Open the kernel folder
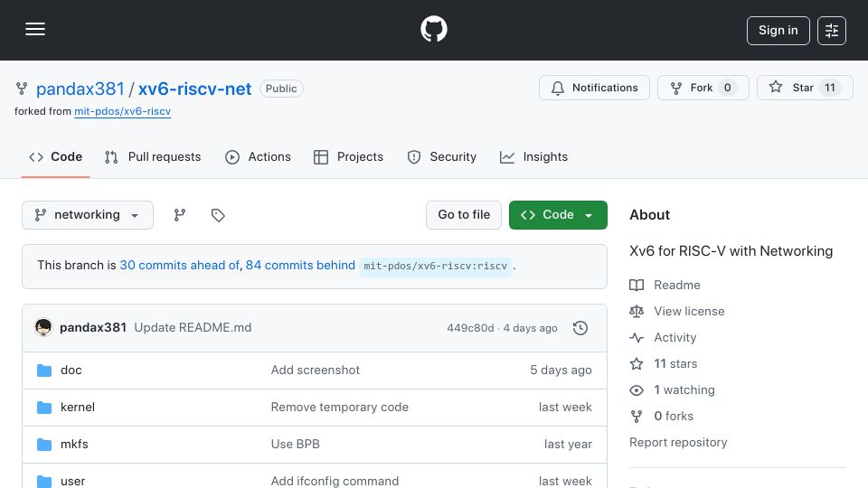 tap(78, 408)
